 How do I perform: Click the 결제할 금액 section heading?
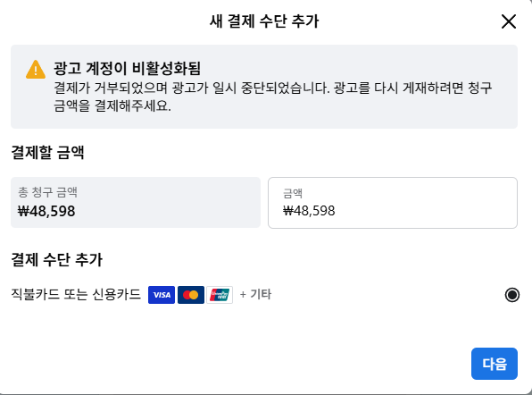47,152
